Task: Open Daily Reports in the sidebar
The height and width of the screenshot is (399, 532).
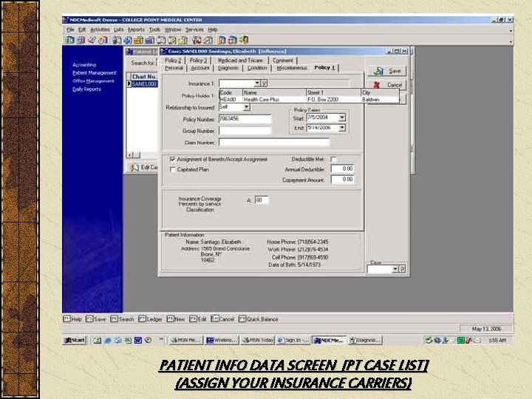Action: (86, 89)
